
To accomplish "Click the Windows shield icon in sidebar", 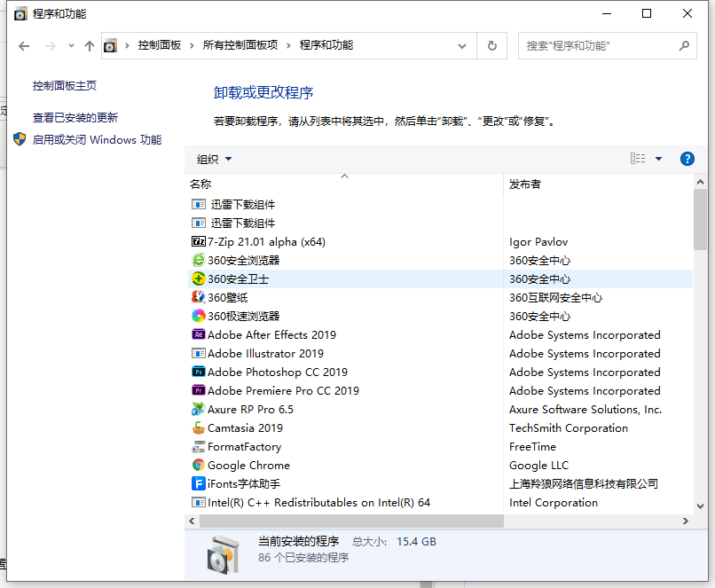I will 20,139.
